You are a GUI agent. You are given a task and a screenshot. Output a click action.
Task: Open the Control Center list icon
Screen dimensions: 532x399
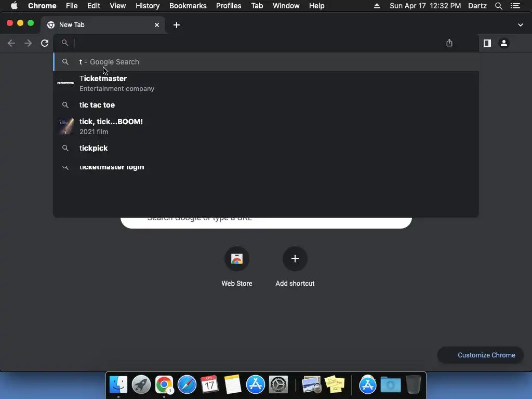[x=515, y=6]
